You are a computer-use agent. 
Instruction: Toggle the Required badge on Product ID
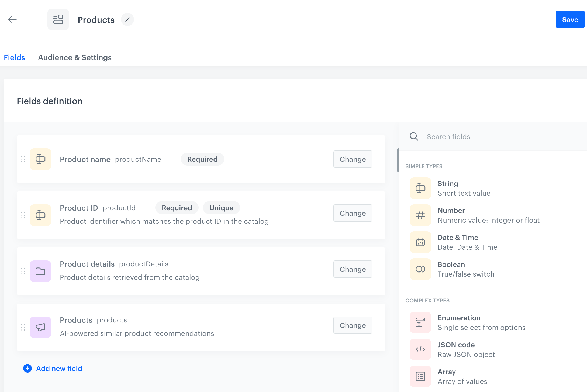click(x=177, y=208)
